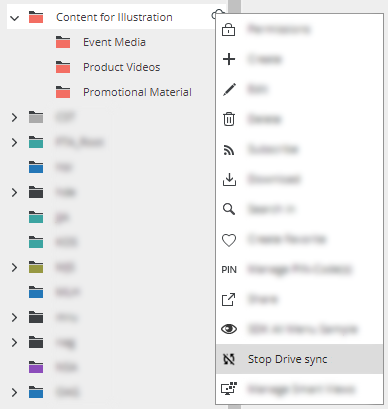Click the monitor smart views icon
Image resolution: width=388 pixels, height=409 pixels.
pos(229,389)
